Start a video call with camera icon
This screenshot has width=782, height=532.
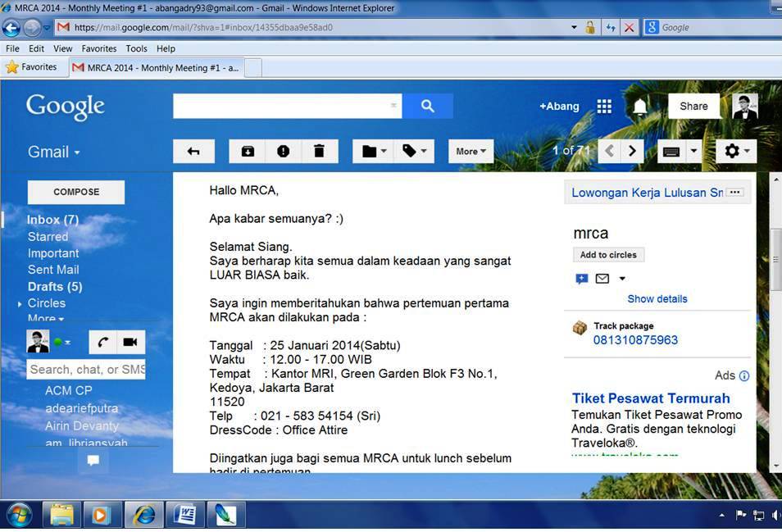130,342
